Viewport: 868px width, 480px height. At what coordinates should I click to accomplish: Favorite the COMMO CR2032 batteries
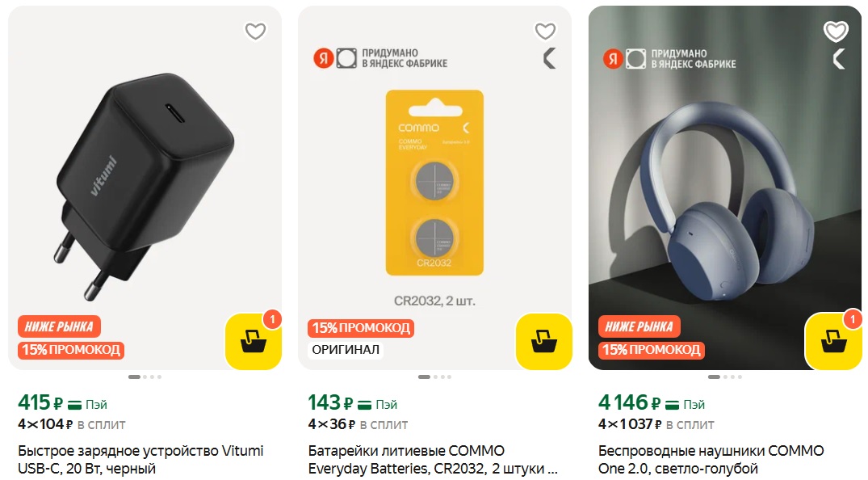tap(546, 32)
